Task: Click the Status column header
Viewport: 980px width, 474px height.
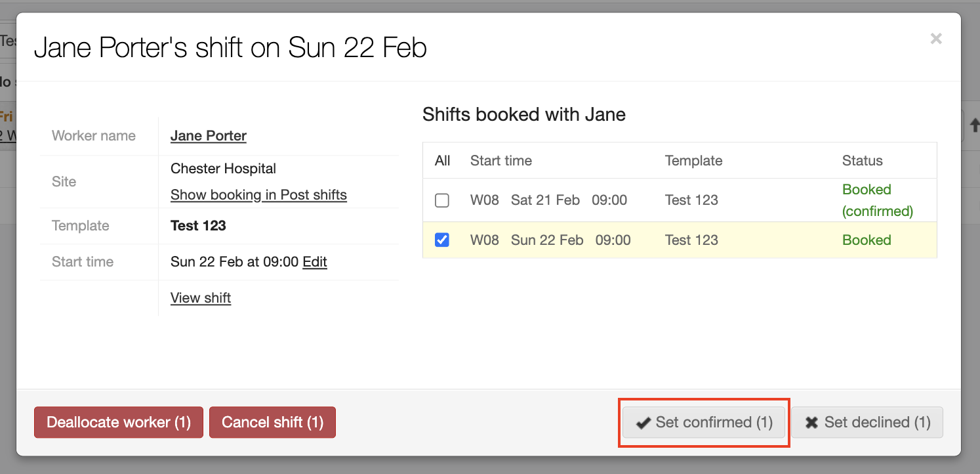Action: click(862, 160)
